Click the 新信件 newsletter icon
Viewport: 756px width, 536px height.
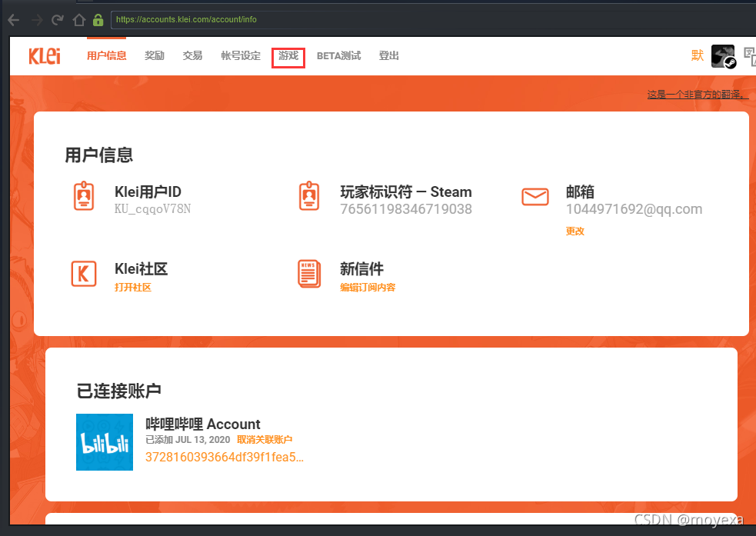tap(309, 273)
